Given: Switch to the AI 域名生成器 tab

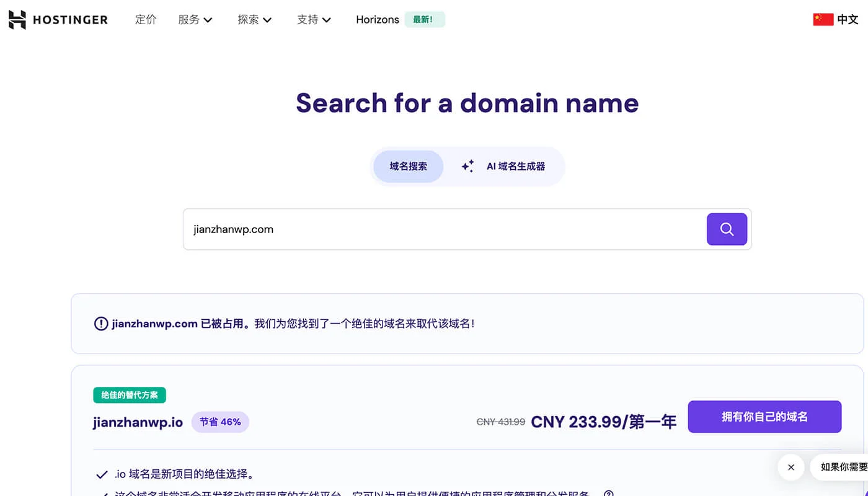Looking at the screenshot, I should point(503,166).
